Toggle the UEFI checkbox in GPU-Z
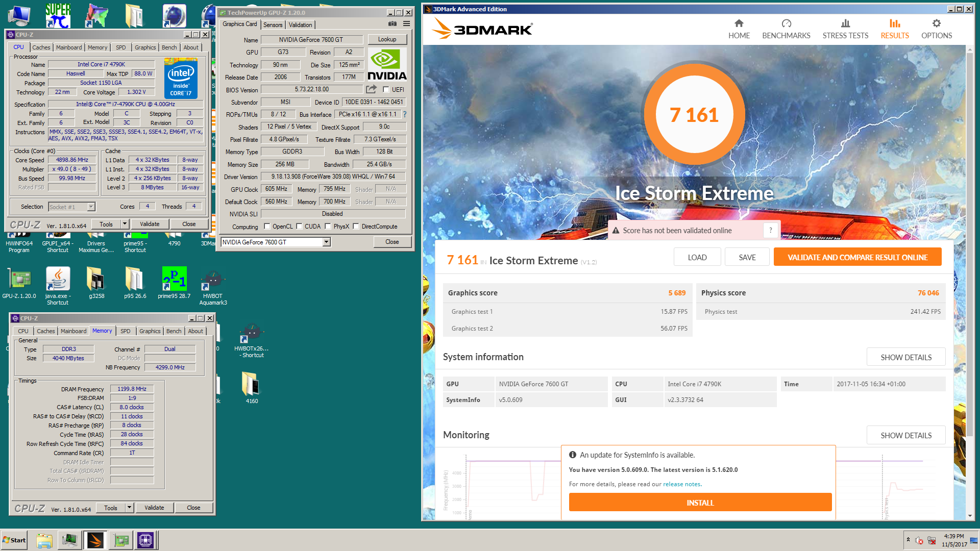Viewport: 980px width, 551px height. [x=386, y=89]
